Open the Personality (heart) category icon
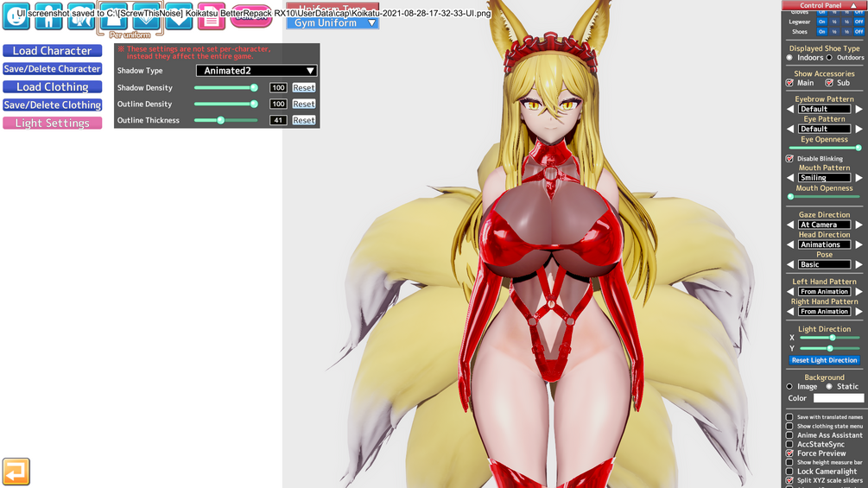The width and height of the screenshot is (868, 488). (x=179, y=16)
